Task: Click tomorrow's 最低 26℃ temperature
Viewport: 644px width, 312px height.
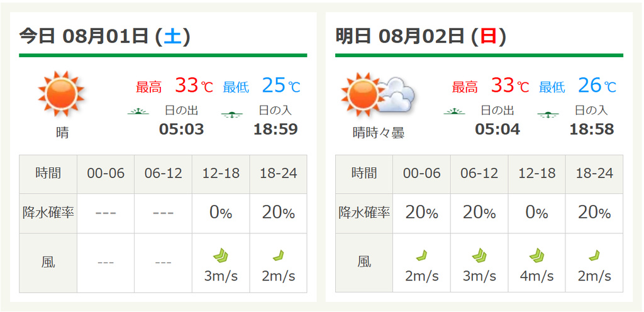Action: tap(578, 86)
